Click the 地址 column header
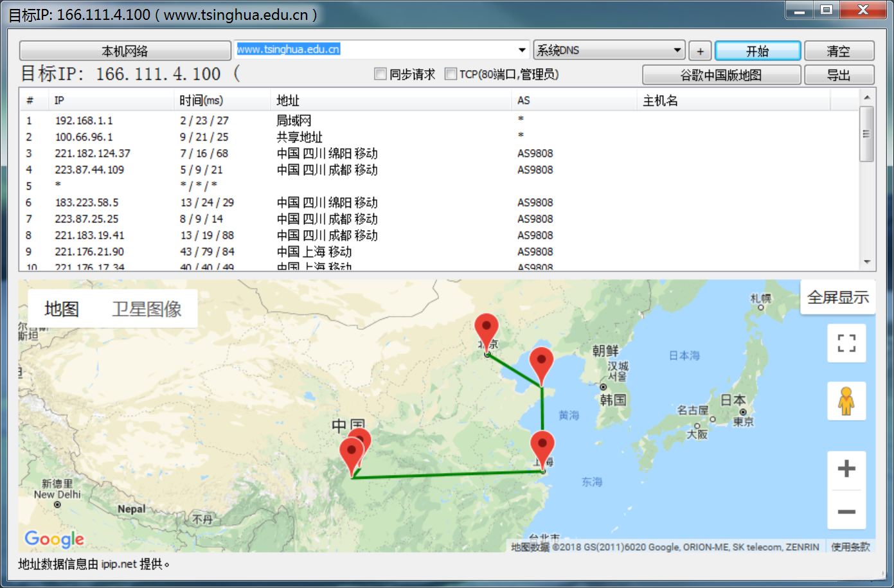Screen dimensions: 894x588 391,100
